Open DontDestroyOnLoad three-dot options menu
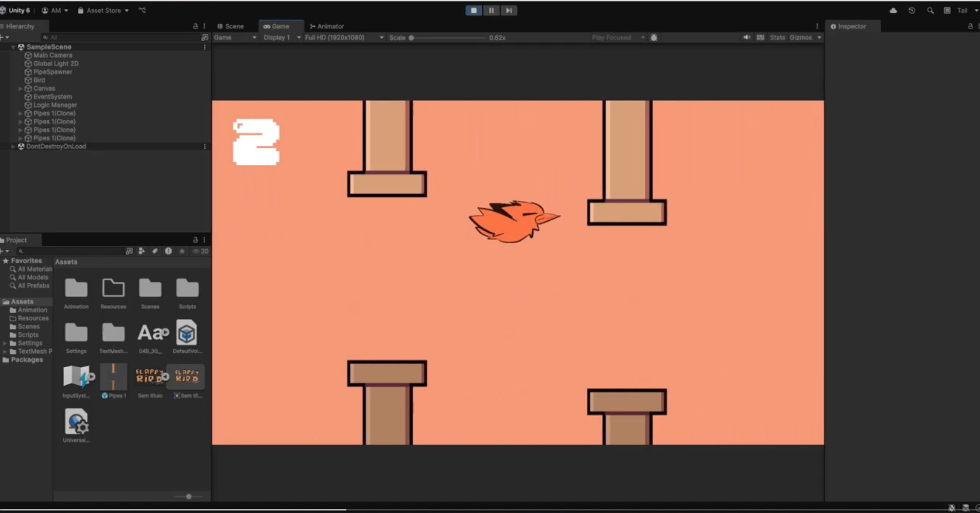The height and width of the screenshot is (513, 980). coord(205,147)
